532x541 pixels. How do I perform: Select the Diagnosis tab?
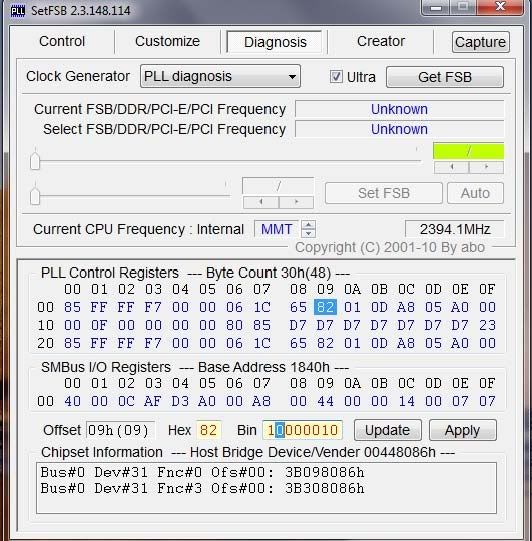275,42
